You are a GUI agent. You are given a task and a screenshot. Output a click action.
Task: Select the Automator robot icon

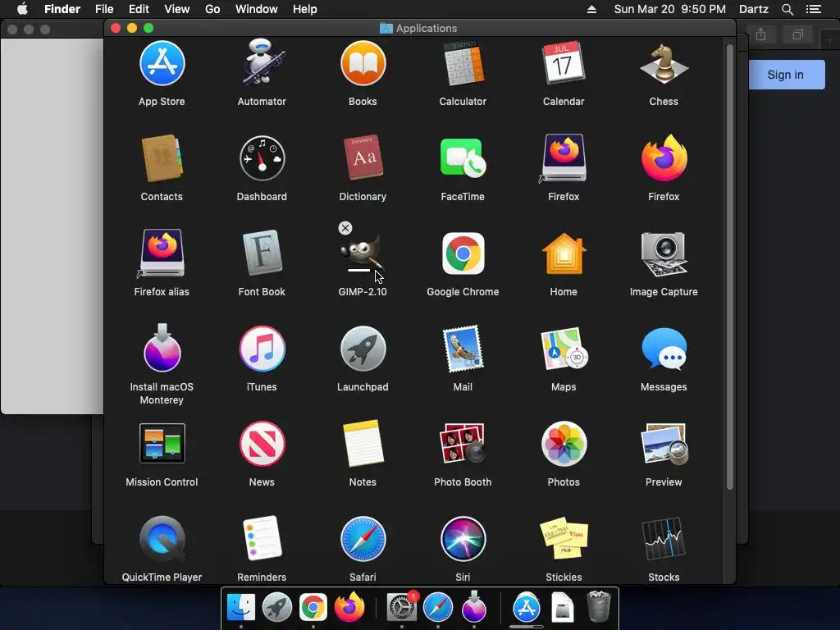(x=262, y=63)
